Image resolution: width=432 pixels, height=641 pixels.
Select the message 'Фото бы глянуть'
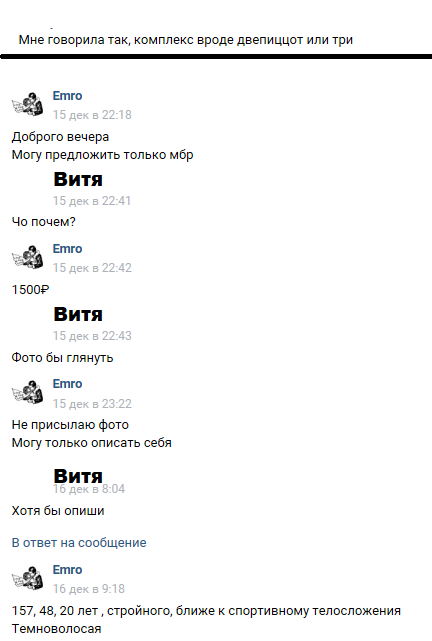[62, 358]
